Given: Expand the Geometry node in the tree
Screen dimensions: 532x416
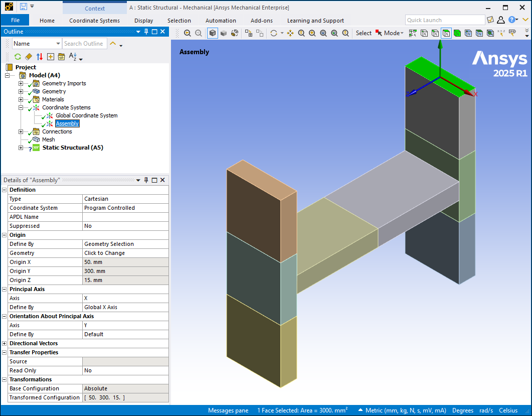Looking at the screenshot, I should pyautogui.click(x=20, y=91).
